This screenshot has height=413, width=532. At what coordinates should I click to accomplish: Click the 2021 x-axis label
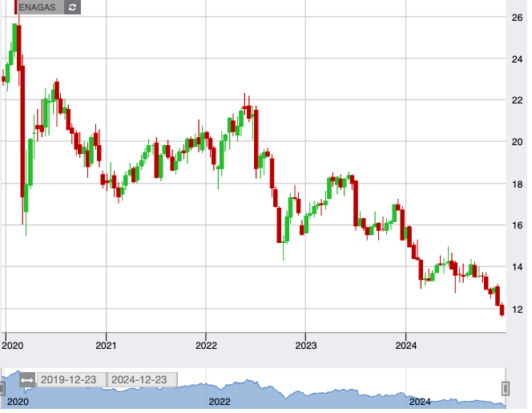pos(106,346)
